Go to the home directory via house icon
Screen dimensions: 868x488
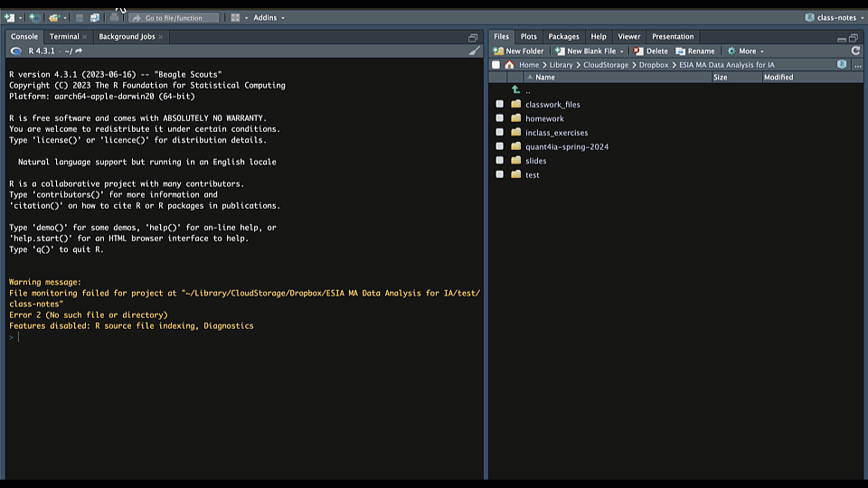[509, 65]
